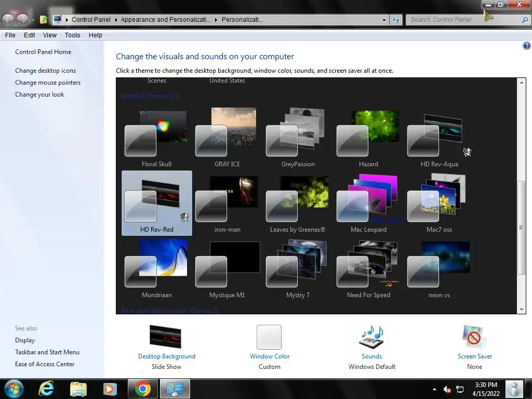The height and width of the screenshot is (399, 532).
Task: Click the theme list scrollbar thumb
Action: point(522,228)
